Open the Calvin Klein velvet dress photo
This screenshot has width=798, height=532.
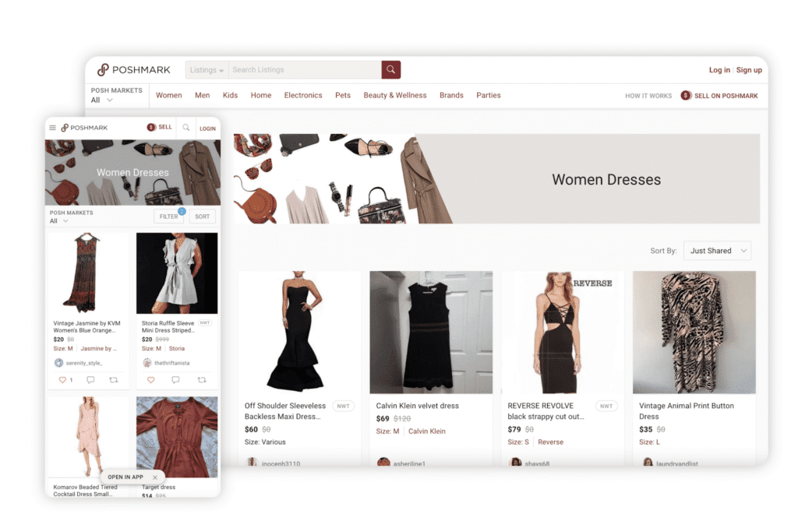coord(431,333)
